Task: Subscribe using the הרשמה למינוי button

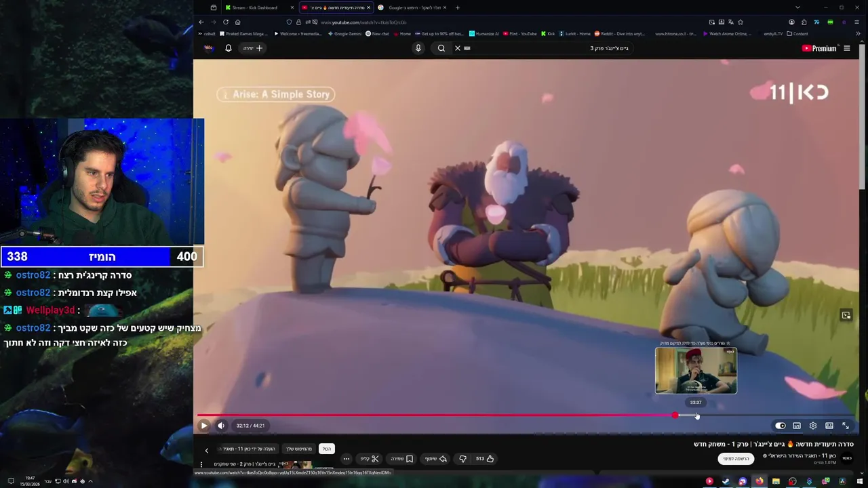Action: 736,459
